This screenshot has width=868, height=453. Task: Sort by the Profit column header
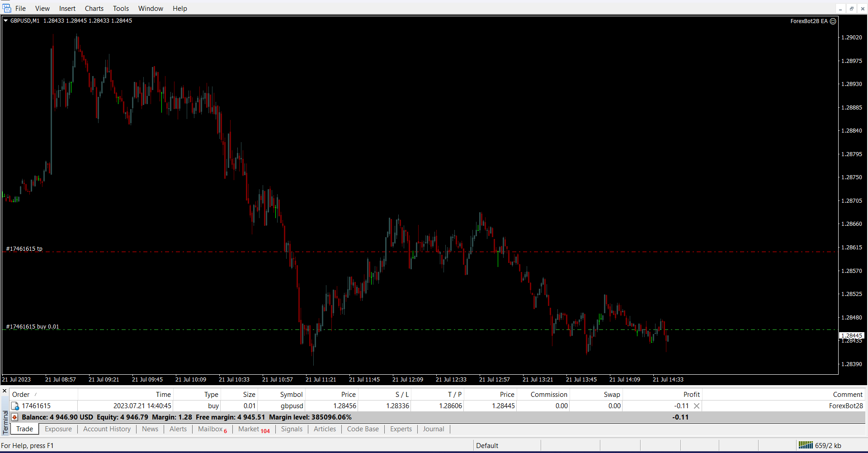691,395
